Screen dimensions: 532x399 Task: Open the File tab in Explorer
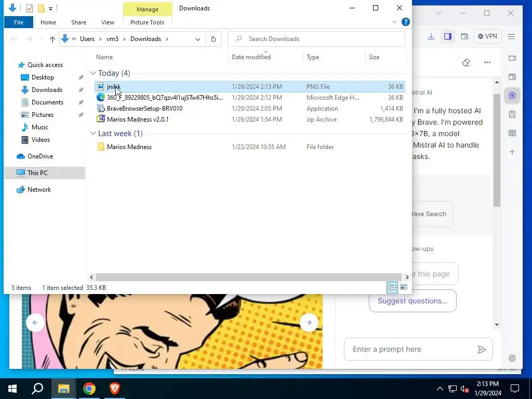pyautogui.click(x=19, y=22)
